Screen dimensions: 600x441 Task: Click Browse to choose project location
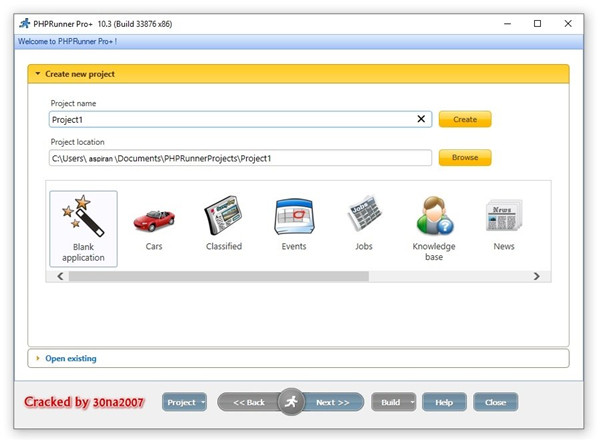coord(465,158)
